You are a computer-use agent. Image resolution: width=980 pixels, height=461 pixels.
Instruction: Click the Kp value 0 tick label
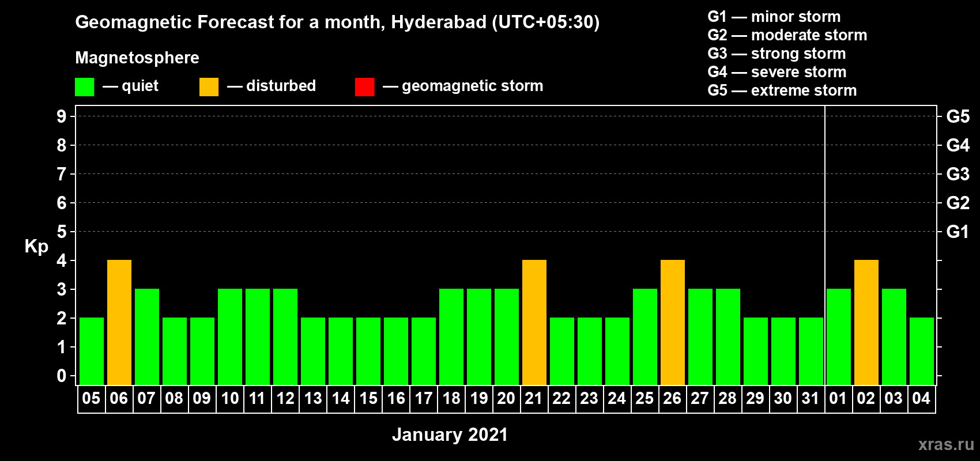[x=61, y=376]
